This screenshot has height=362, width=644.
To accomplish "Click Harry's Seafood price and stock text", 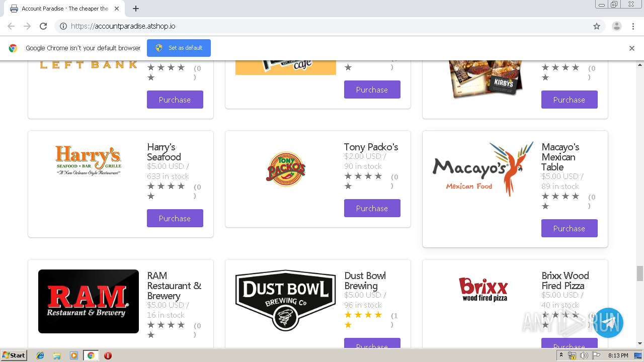I will [x=168, y=171].
